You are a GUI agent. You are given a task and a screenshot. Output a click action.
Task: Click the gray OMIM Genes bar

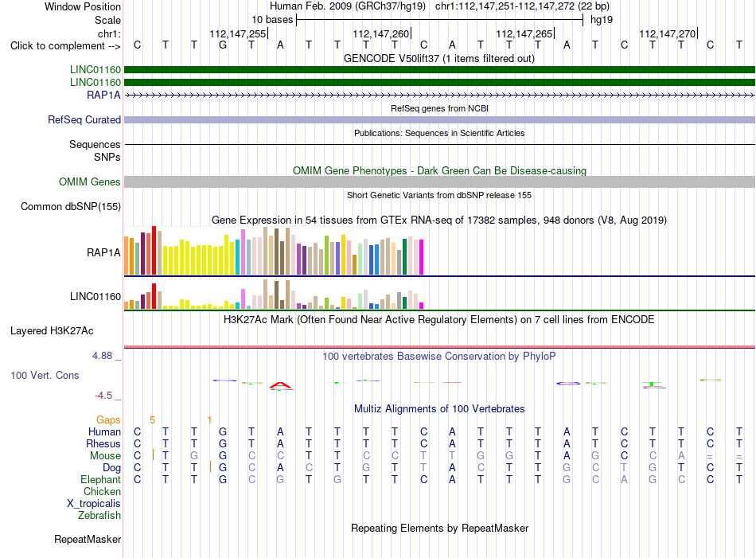(439, 181)
